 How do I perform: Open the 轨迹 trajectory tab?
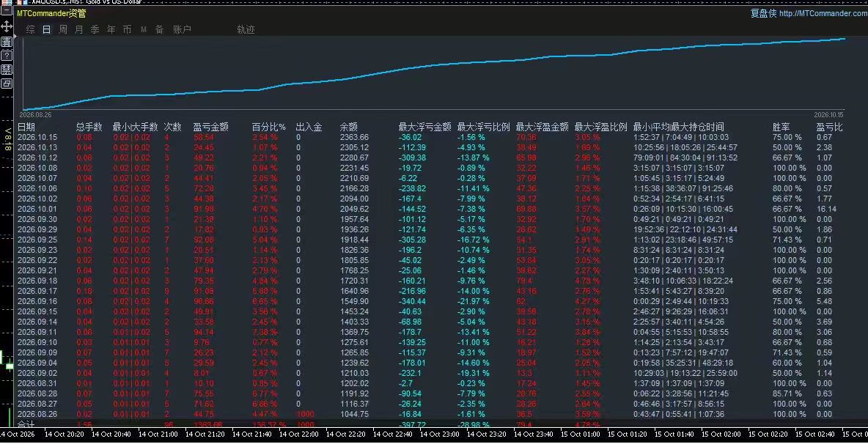tap(246, 30)
